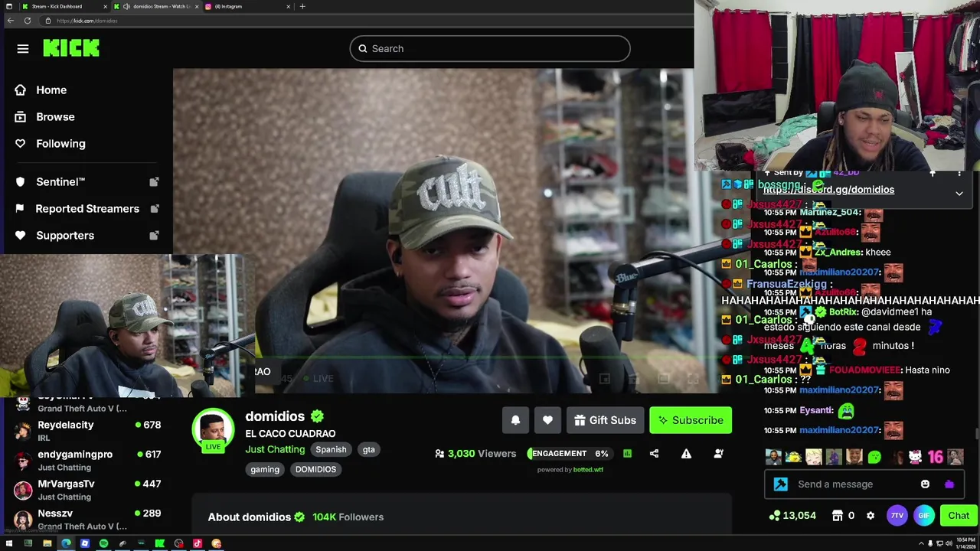
Task: Click the kick.com address bar
Action: (367, 21)
